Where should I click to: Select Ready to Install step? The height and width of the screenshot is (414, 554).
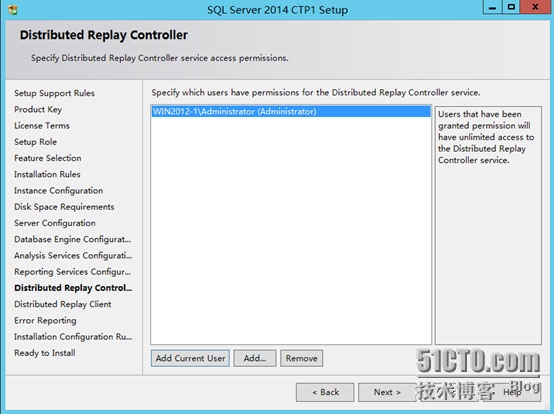pyautogui.click(x=45, y=353)
